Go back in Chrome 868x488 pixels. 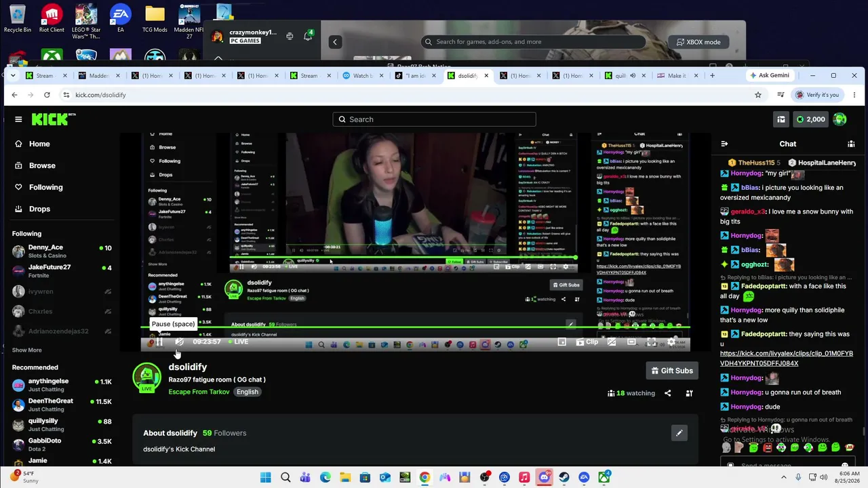(14, 95)
